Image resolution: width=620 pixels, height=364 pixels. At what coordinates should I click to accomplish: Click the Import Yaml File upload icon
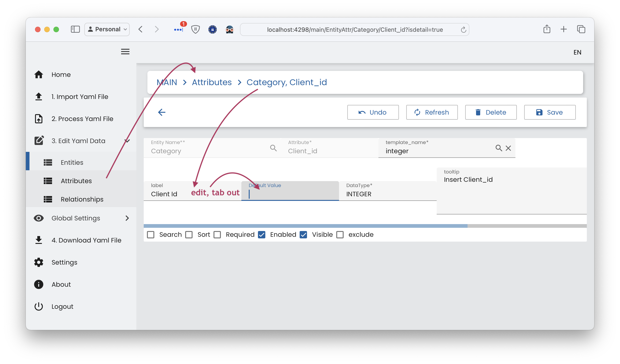pos(39,97)
